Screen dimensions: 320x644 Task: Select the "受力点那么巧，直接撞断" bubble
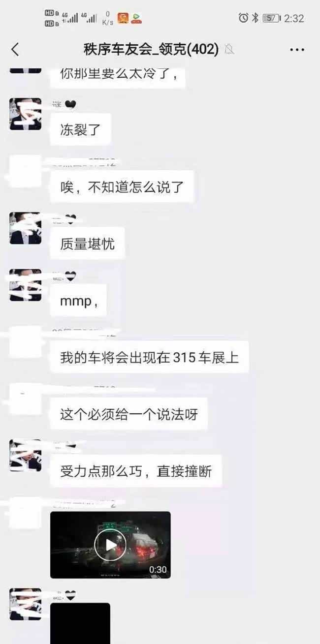pyautogui.click(x=135, y=471)
